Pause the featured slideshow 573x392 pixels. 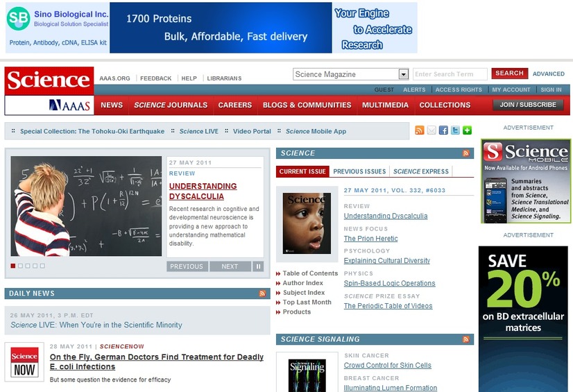click(258, 266)
